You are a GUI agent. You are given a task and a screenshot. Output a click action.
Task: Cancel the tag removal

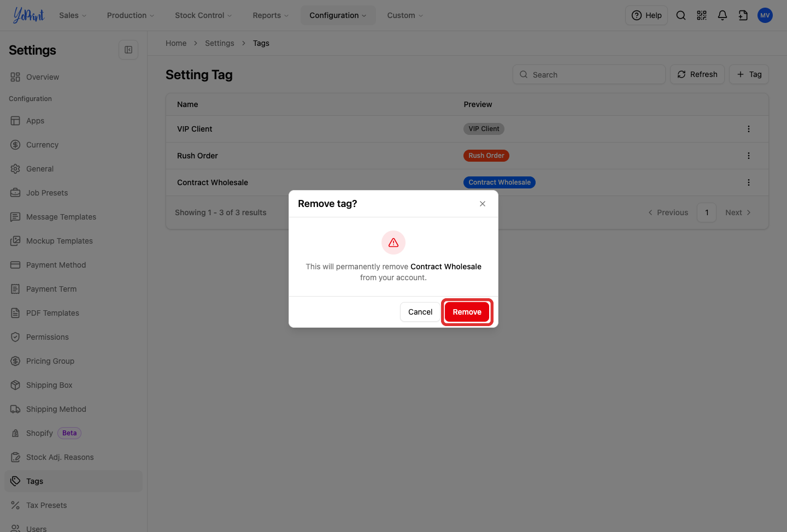(x=420, y=312)
